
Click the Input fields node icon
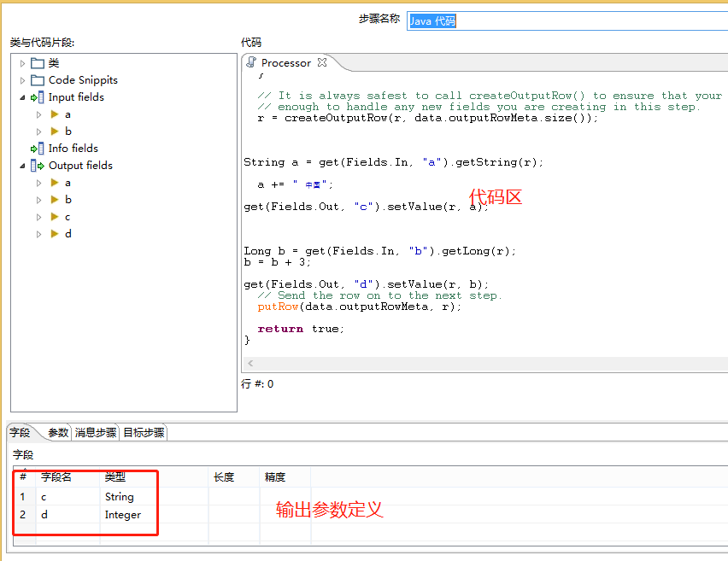[x=38, y=97]
